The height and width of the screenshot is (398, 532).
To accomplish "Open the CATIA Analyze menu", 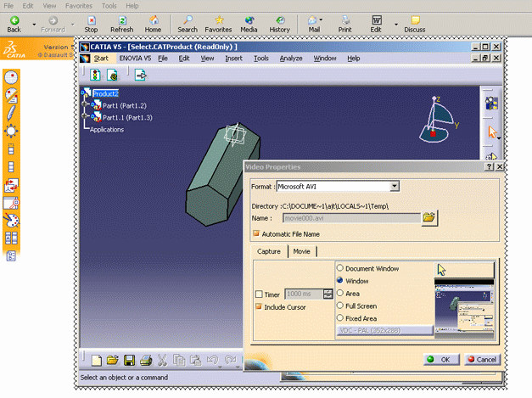I will pos(291,59).
